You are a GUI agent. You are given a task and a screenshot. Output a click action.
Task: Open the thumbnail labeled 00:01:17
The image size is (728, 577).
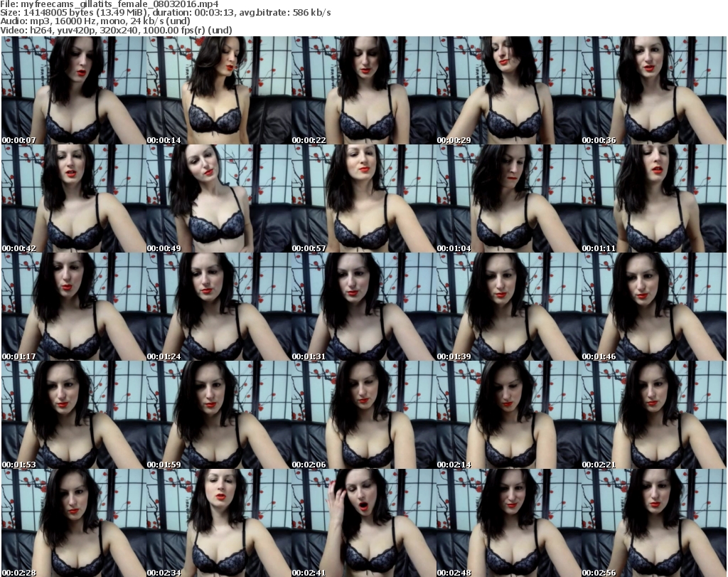[x=74, y=307]
